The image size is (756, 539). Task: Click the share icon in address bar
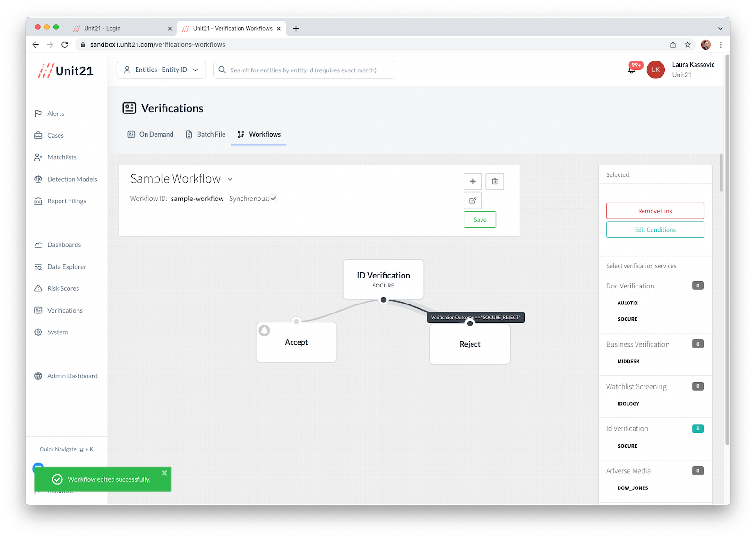(673, 44)
